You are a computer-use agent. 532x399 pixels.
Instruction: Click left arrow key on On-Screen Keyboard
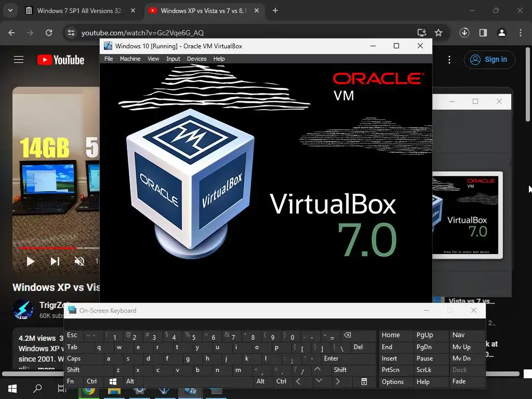click(x=298, y=381)
